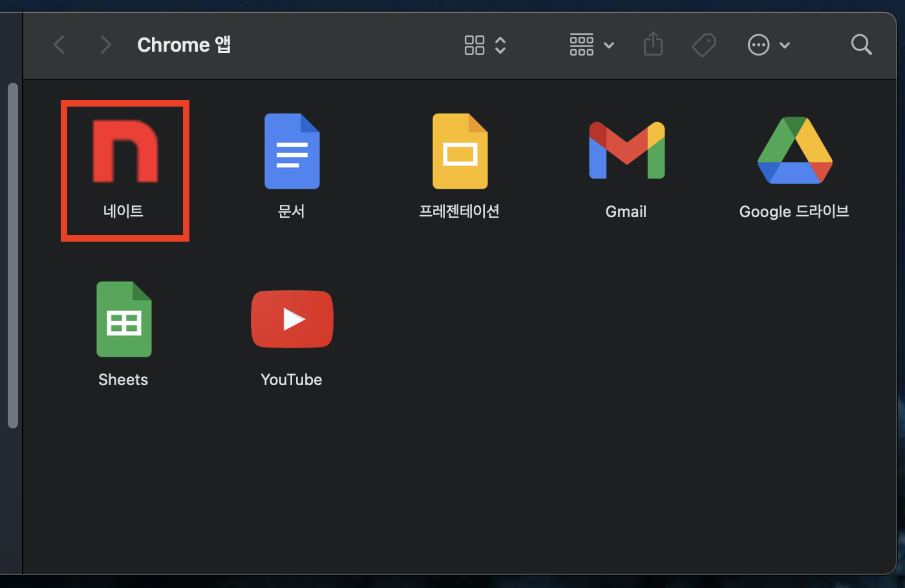Select the Gmail file name label
The height and width of the screenshot is (588, 905).
tap(626, 212)
